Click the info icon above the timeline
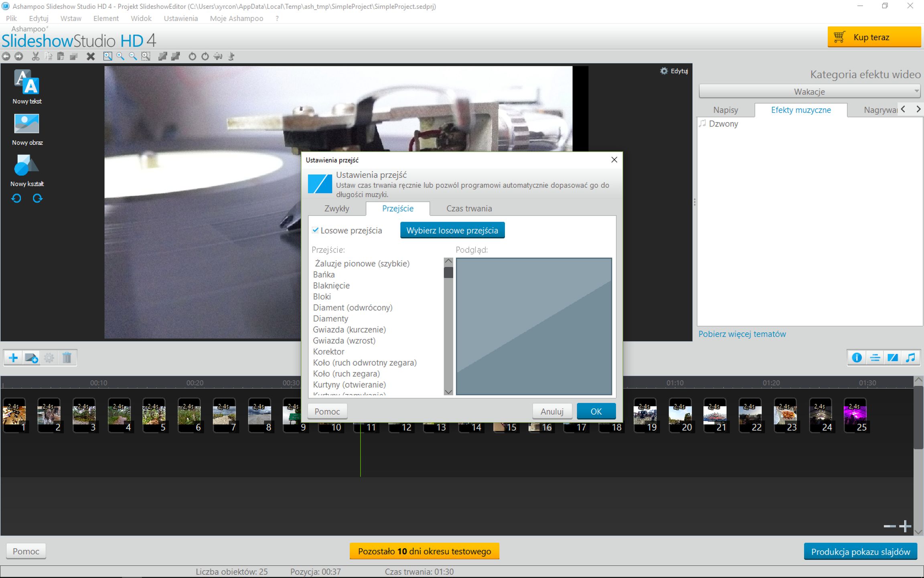This screenshot has width=924, height=578. click(x=857, y=357)
